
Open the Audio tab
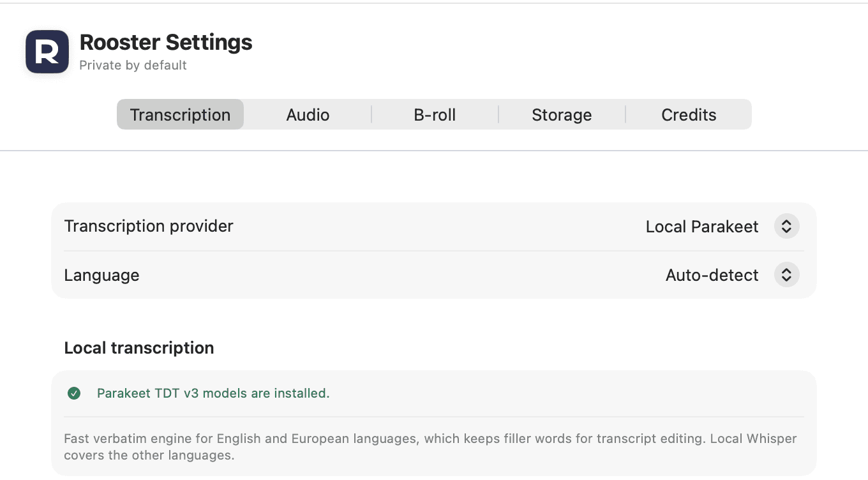(x=308, y=114)
